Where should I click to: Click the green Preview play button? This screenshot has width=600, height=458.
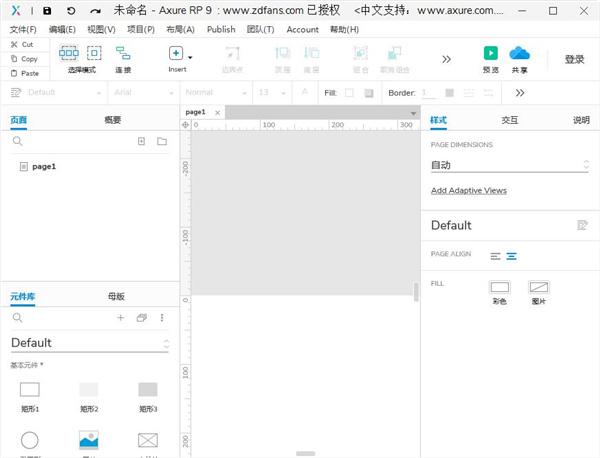point(491,53)
